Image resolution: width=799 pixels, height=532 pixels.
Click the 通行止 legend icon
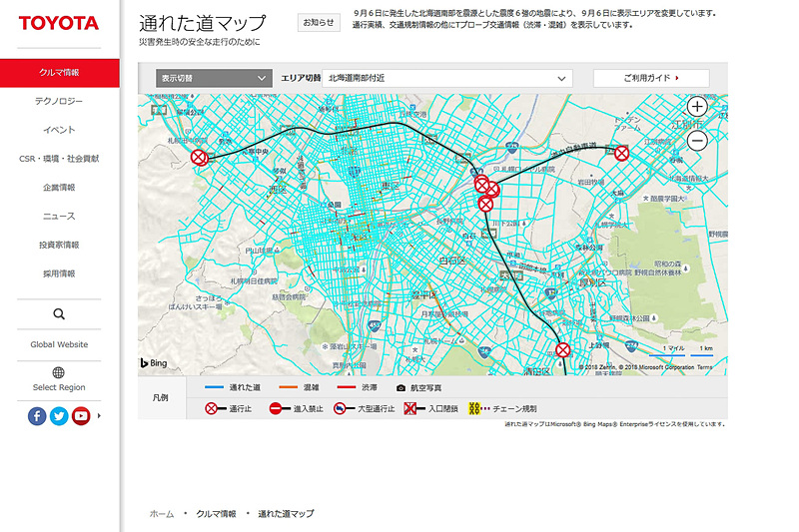[x=216, y=408]
